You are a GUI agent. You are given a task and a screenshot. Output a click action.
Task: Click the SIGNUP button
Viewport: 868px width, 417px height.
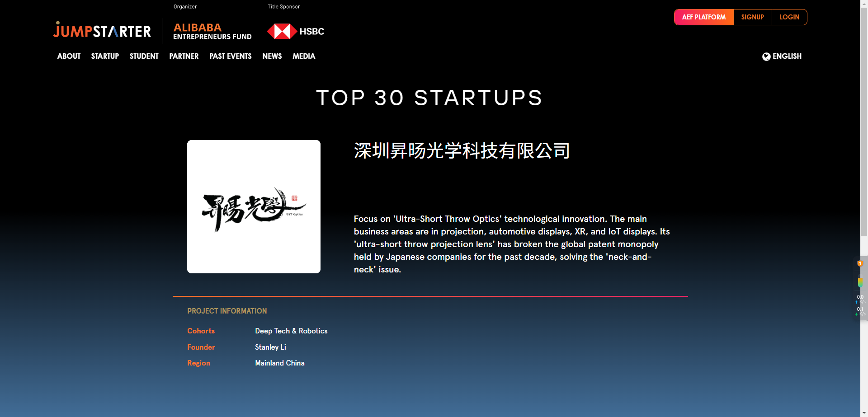(x=753, y=17)
